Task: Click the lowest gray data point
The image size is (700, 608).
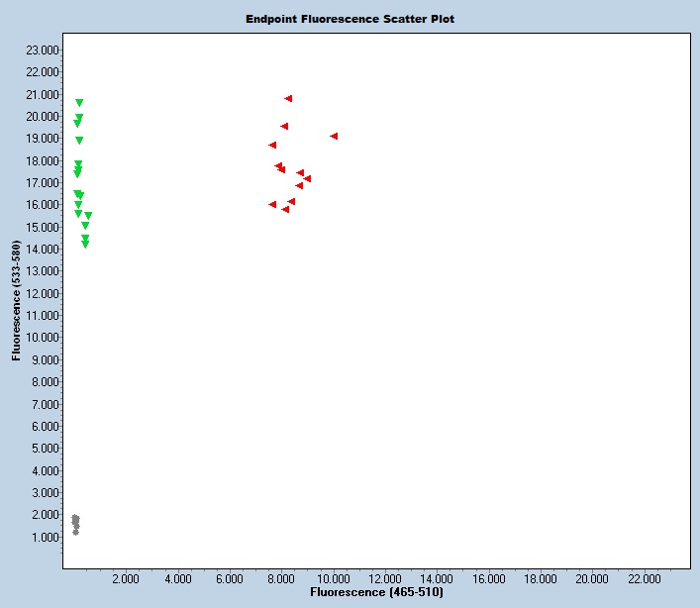Action: click(x=76, y=532)
